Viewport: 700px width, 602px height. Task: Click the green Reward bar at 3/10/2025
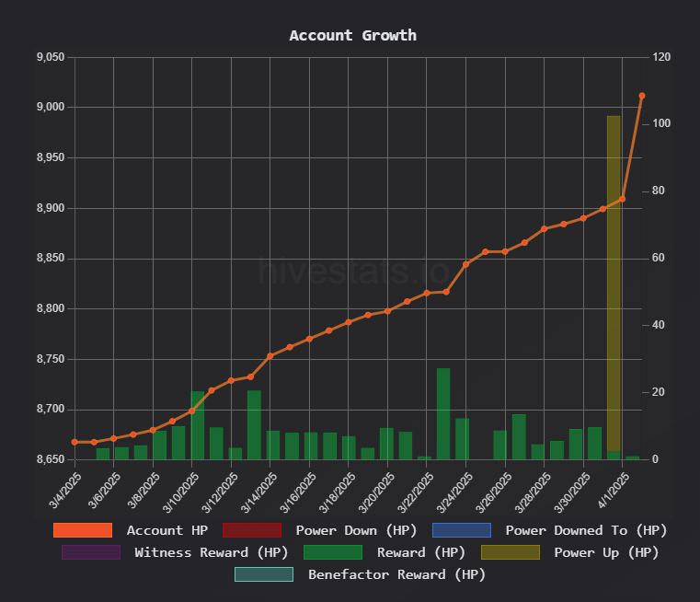point(198,425)
